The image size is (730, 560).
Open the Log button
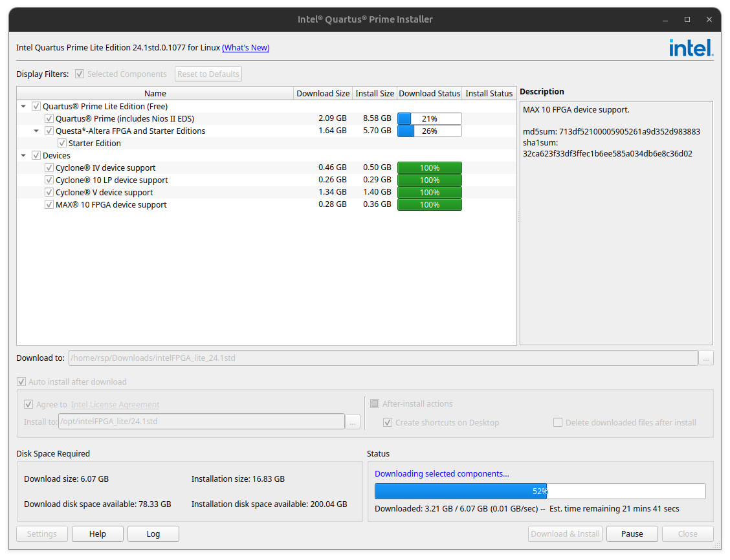pos(153,534)
